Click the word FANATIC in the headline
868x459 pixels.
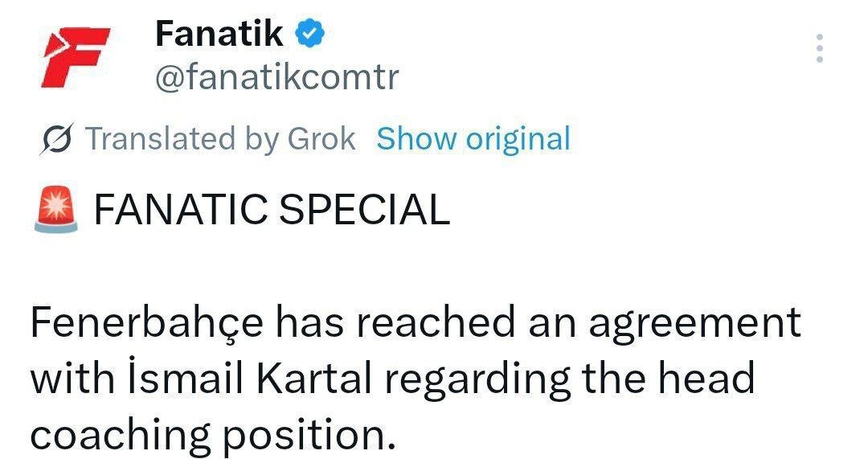[x=179, y=210]
